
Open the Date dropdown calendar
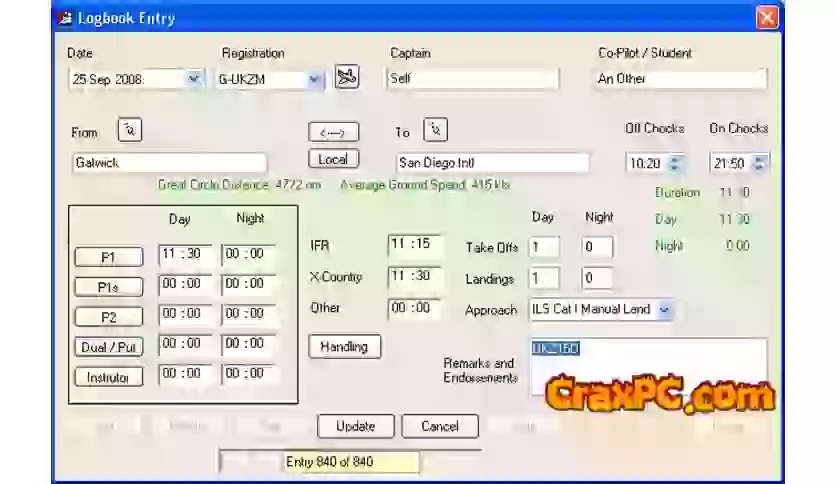[194, 79]
